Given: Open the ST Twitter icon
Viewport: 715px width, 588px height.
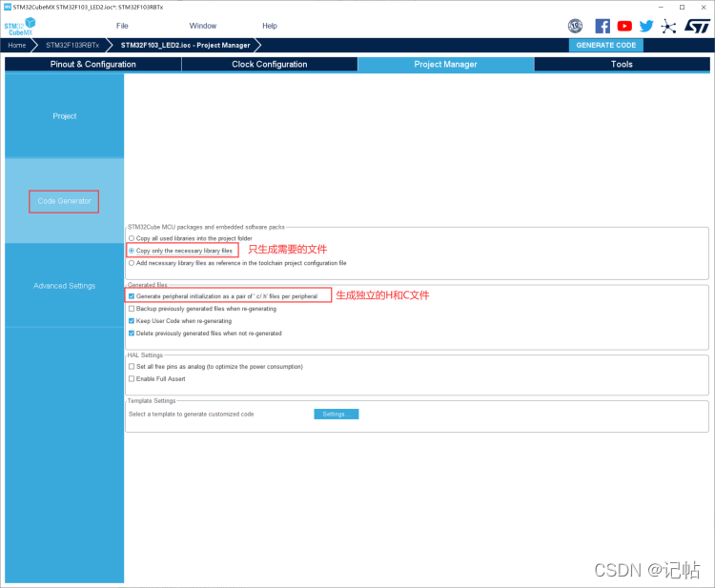Looking at the screenshot, I should pyautogui.click(x=646, y=26).
